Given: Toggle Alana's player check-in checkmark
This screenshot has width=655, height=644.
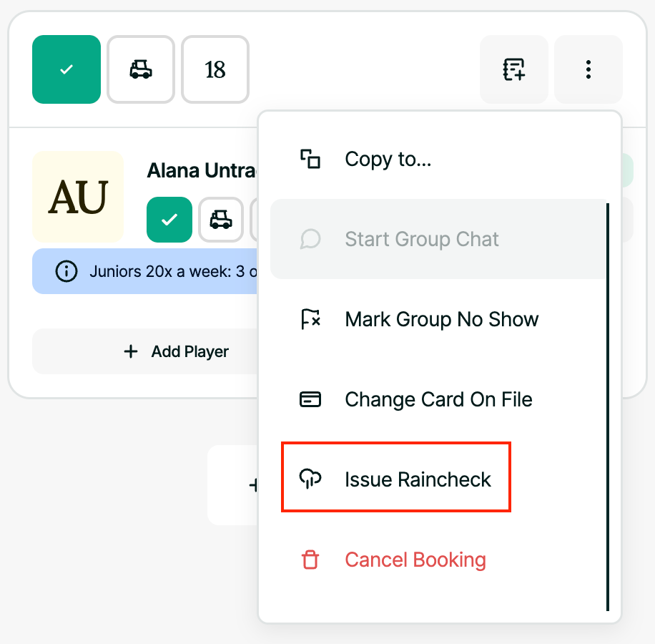Looking at the screenshot, I should pyautogui.click(x=169, y=220).
